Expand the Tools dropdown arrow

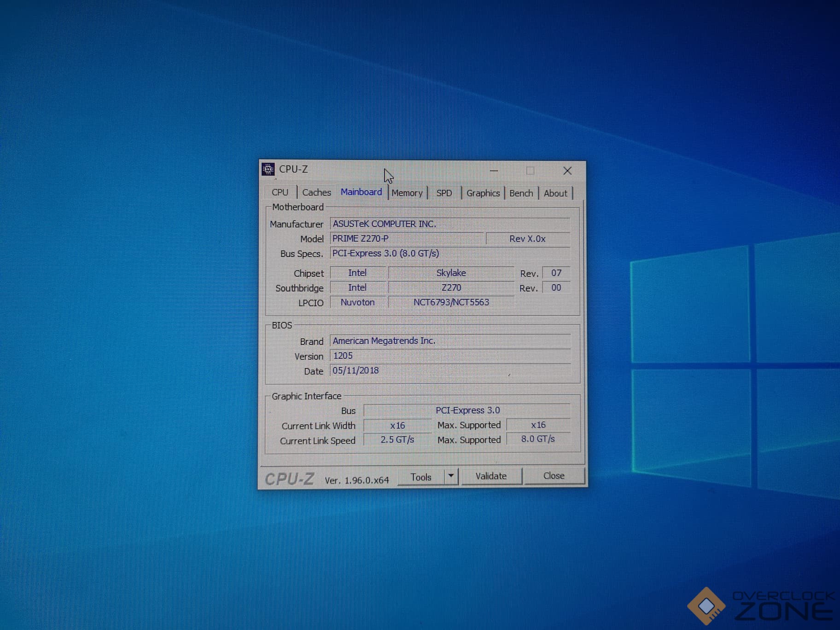pyautogui.click(x=451, y=476)
